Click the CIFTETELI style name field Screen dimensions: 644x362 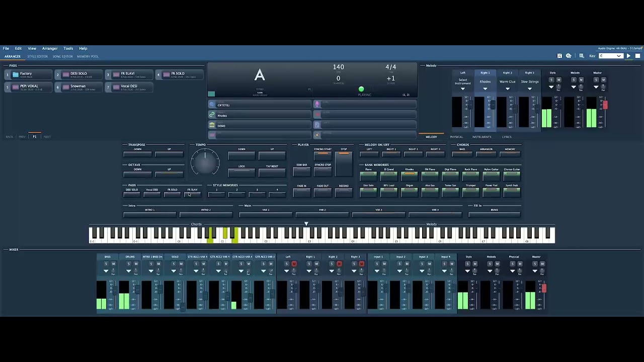coord(260,105)
